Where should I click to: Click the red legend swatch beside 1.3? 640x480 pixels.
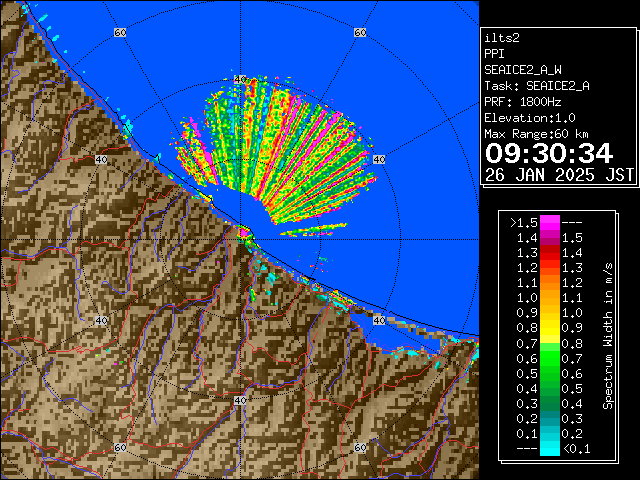point(549,253)
